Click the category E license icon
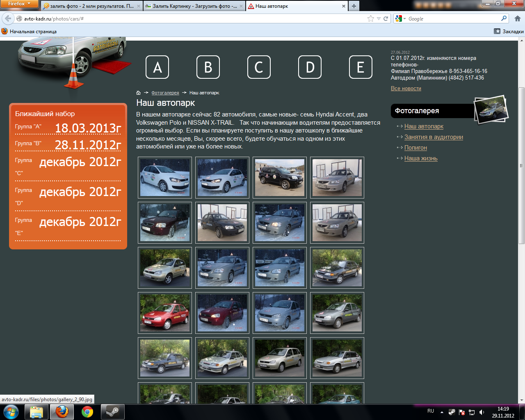This screenshot has width=525, height=420. (361, 67)
